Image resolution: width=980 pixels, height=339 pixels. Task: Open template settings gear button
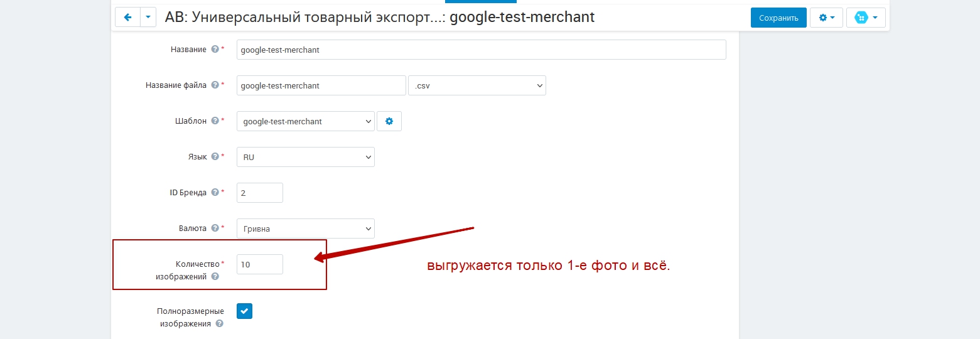(x=389, y=121)
